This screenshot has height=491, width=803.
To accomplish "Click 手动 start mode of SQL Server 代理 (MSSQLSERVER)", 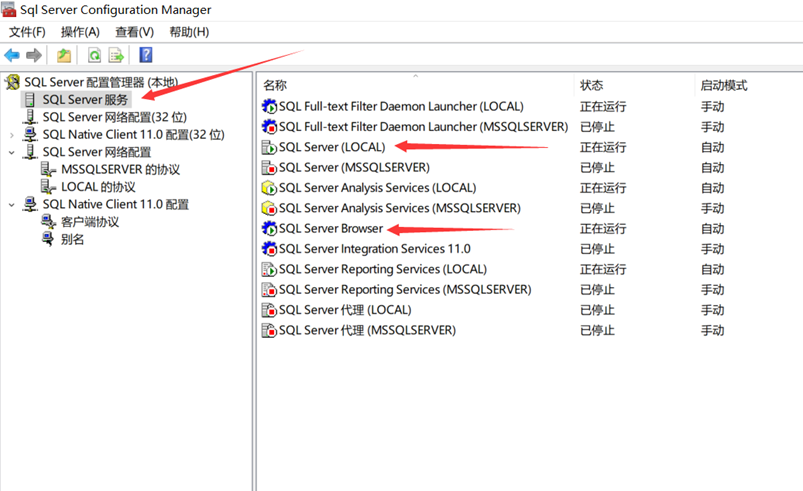I will [712, 330].
